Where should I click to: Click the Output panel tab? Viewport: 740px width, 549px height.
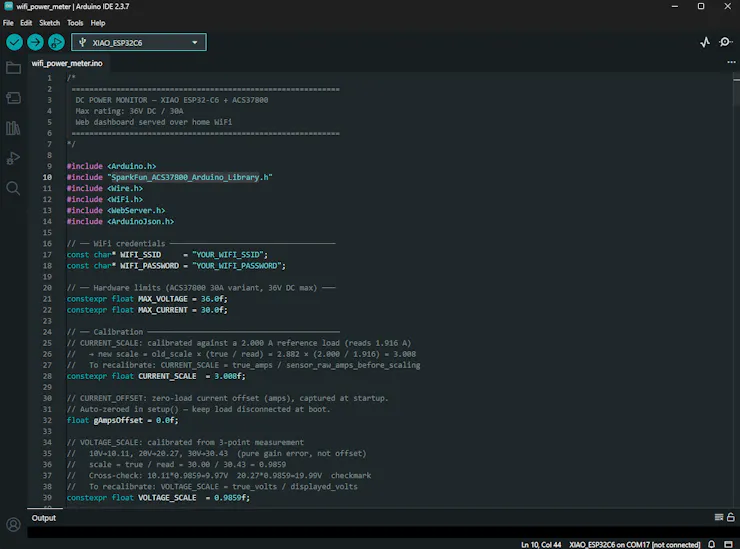43,518
